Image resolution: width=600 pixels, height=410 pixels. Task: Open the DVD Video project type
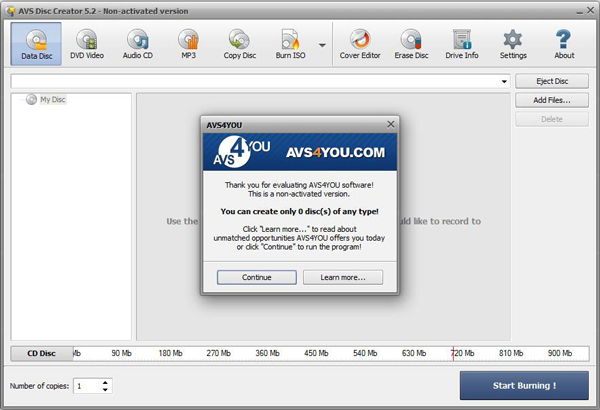pos(87,44)
